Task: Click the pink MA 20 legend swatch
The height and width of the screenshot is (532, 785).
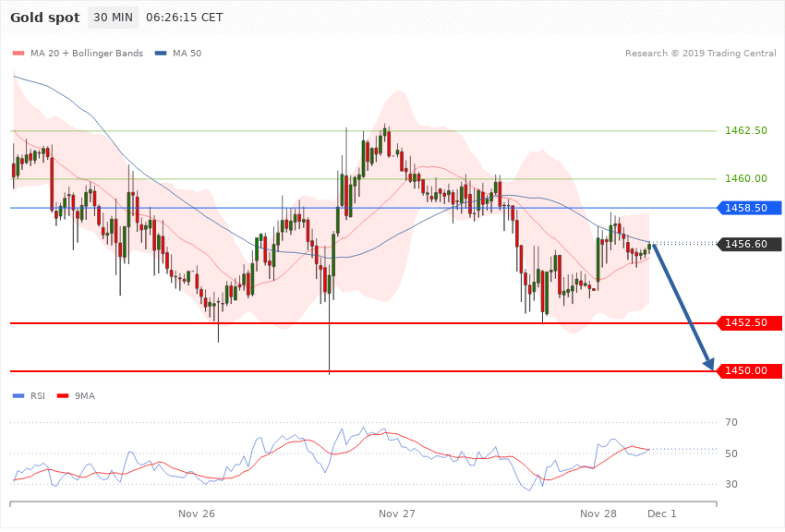Action: (18, 53)
